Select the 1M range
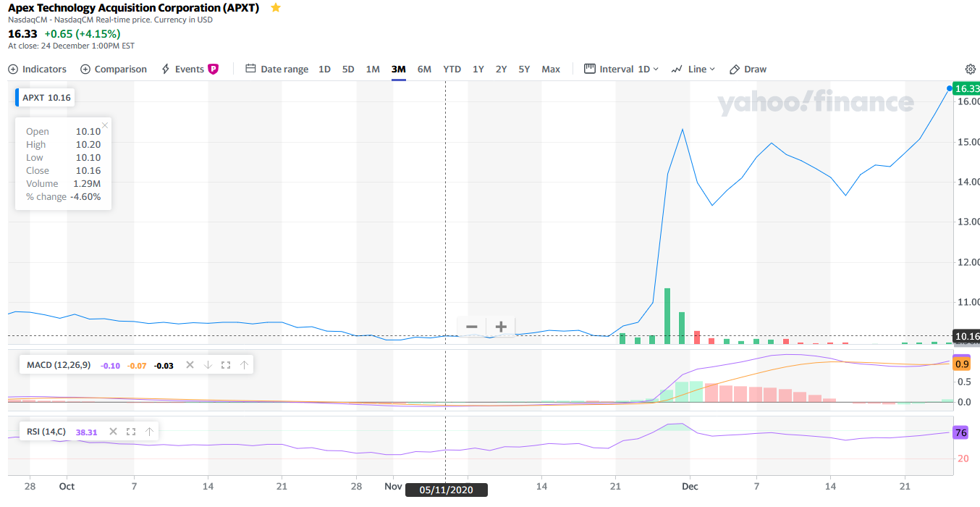 coord(373,70)
